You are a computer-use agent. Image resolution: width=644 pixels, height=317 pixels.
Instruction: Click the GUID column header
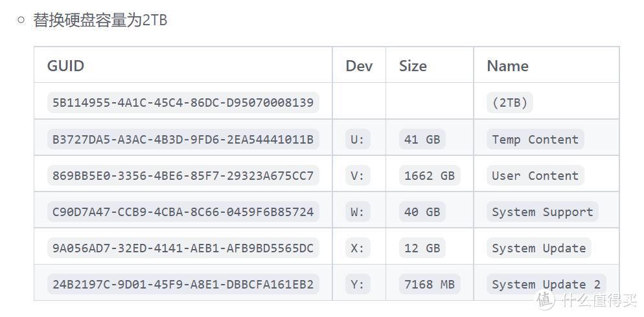pos(65,66)
